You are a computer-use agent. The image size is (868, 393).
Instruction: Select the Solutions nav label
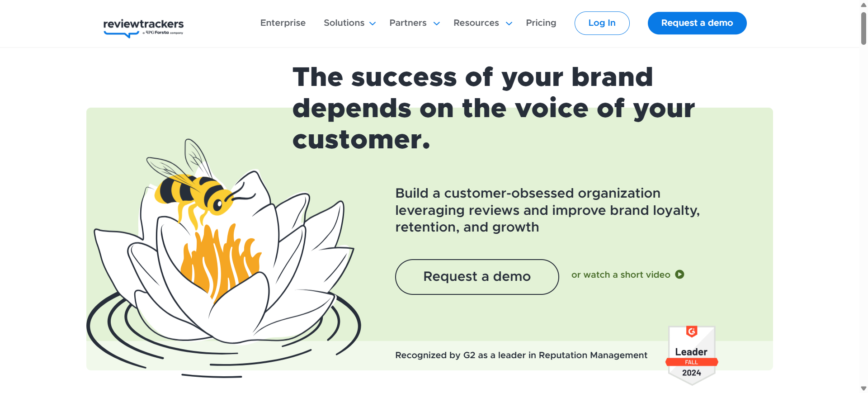344,23
